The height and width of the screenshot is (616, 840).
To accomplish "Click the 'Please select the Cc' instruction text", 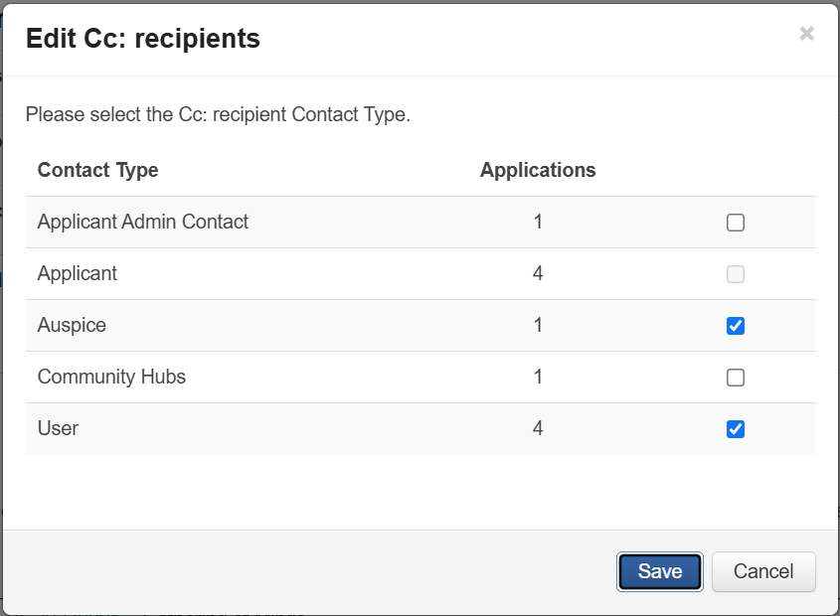I will 218,114.
